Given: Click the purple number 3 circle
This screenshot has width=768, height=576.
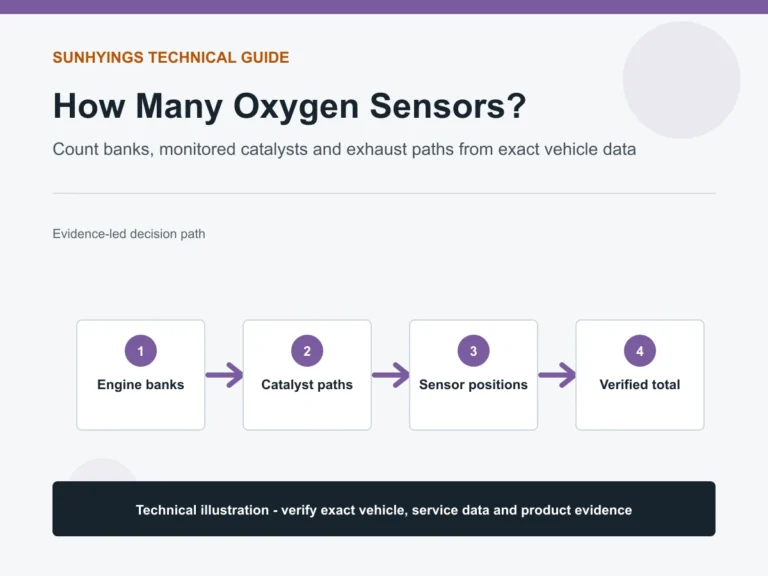Looking at the screenshot, I should click(x=474, y=351).
